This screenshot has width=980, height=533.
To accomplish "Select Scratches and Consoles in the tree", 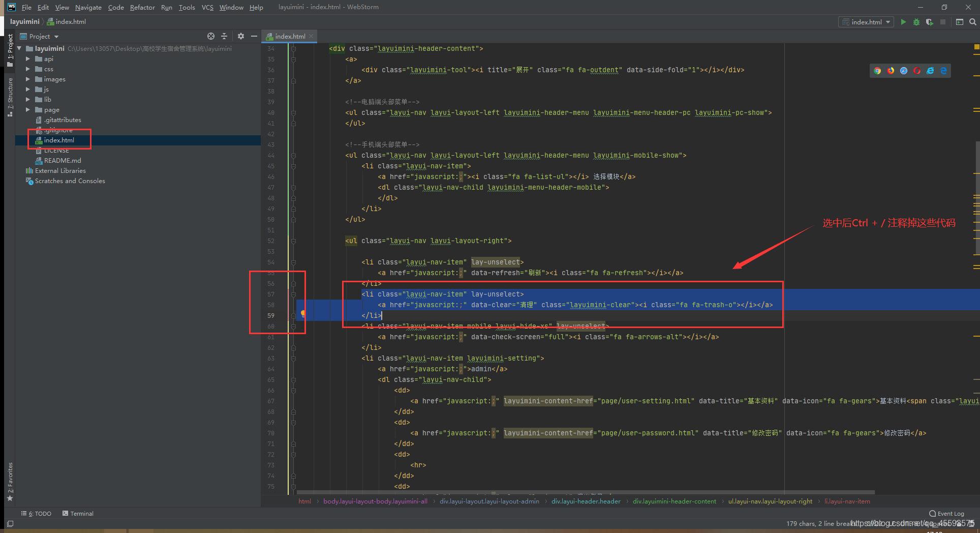I will [138, 181].
